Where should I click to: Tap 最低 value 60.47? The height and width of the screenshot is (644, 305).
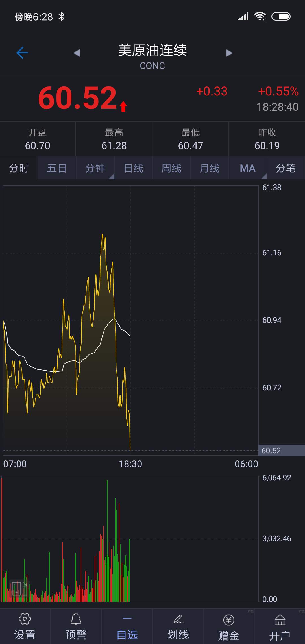pos(191,146)
